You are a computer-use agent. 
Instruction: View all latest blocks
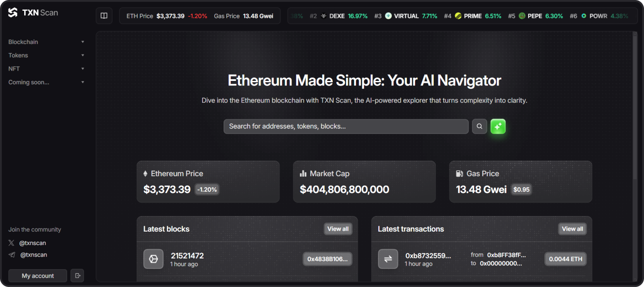pyautogui.click(x=338, y=229)
